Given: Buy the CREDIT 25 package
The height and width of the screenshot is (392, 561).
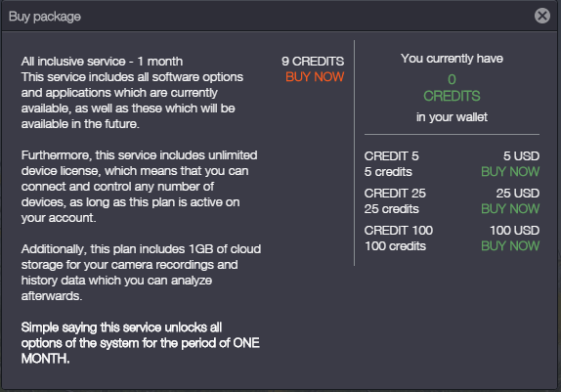Looking at the screenshot, I should tap(510, 209).
